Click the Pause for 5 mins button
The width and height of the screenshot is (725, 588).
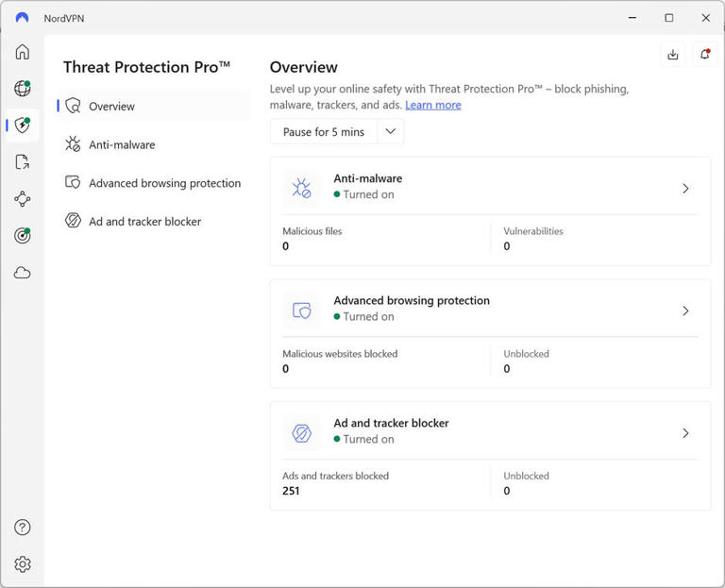(324, 132)
